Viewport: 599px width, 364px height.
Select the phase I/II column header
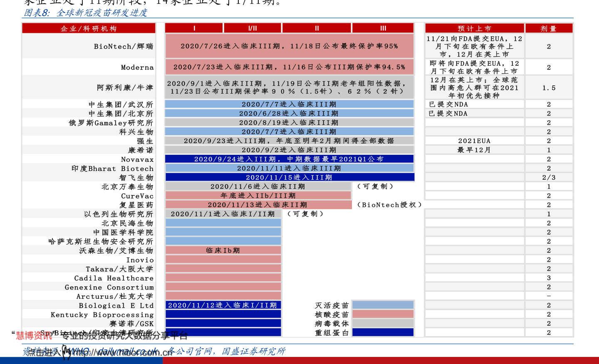[252, 28]
